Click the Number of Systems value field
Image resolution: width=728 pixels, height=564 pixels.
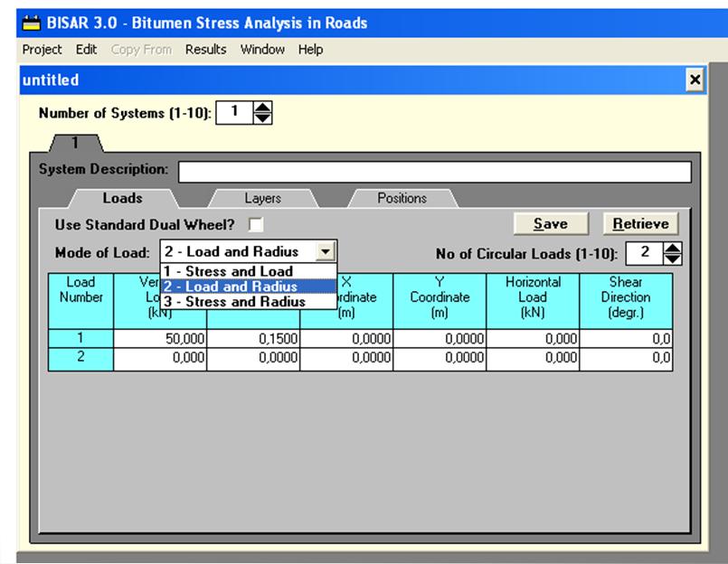[x=234, y=112]
